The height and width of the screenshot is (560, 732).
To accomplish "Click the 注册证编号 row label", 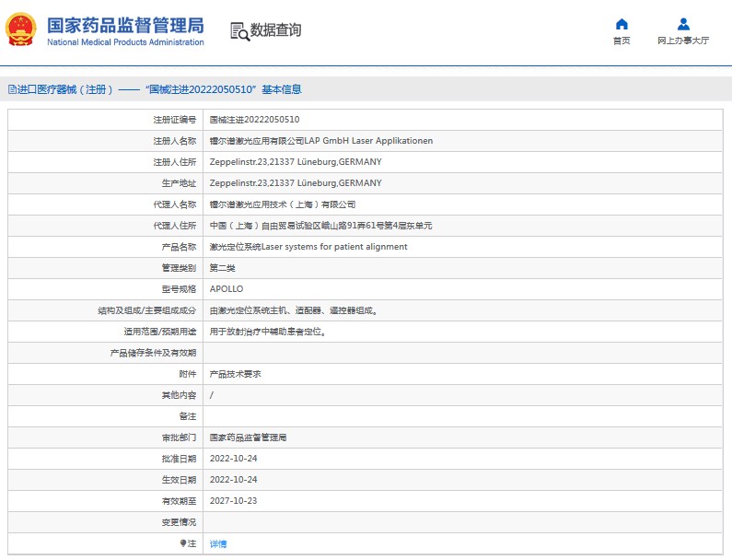I will click(x=175, y=120).
